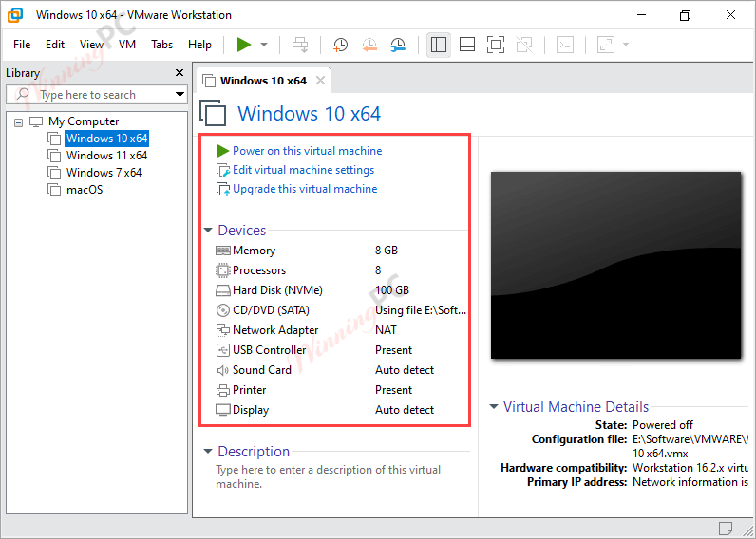Toggle the Library sidebar view icon

click(x=438, y=45)
